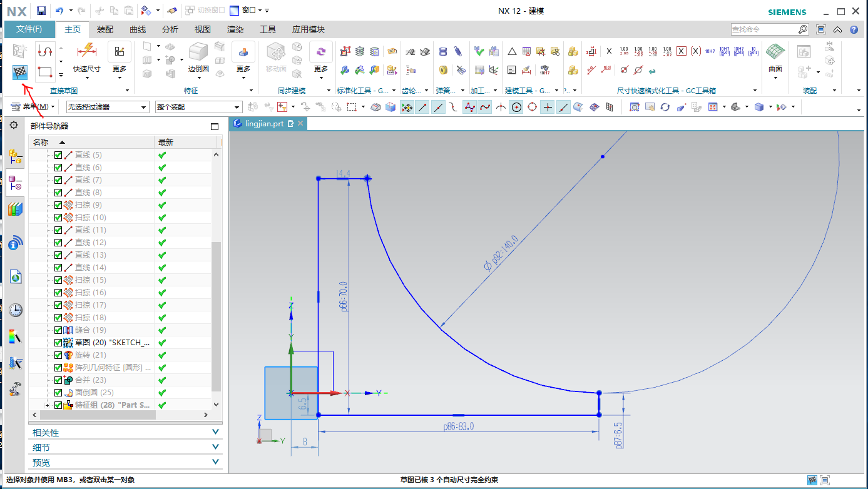Image resolution: width=868 pixels, height=489 pixels.
Task: Select the Profile curve sketch tool
Action: tap(44, 51)
